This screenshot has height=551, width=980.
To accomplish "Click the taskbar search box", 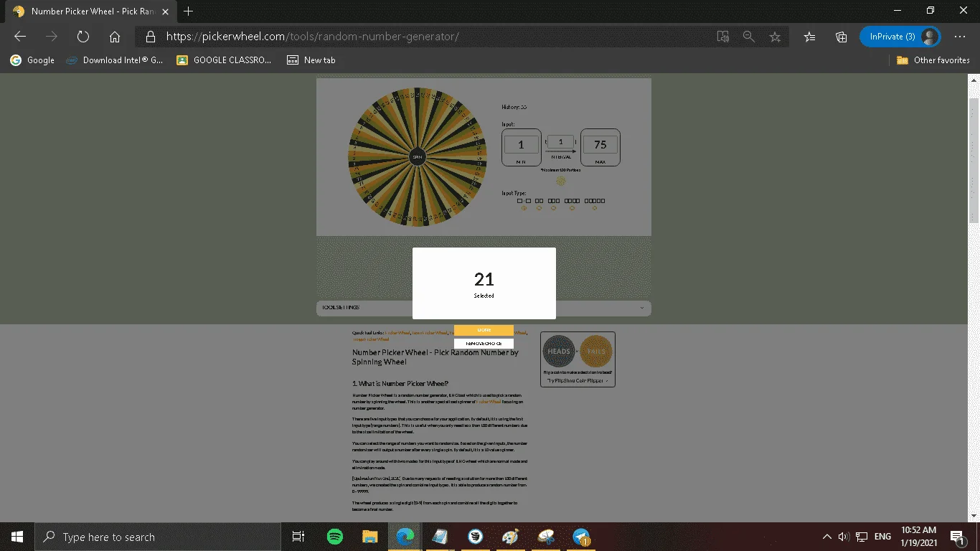I will [x=158, y=537].
